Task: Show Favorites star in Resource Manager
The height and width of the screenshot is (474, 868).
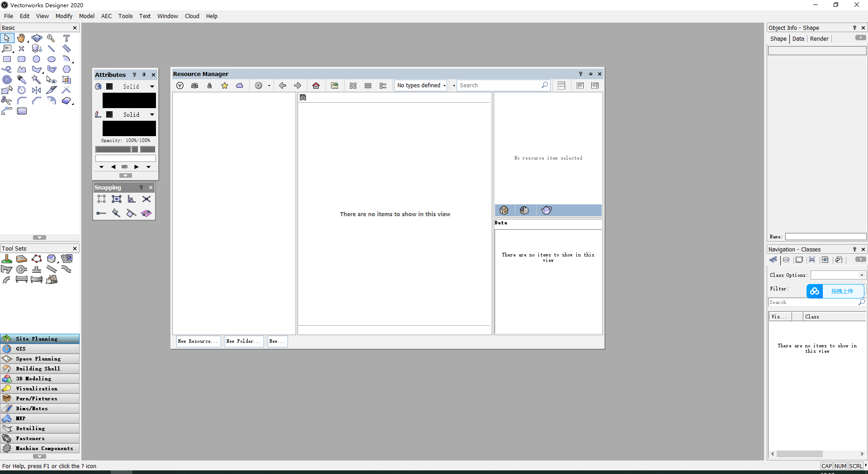Action: [x=225, y=85]
